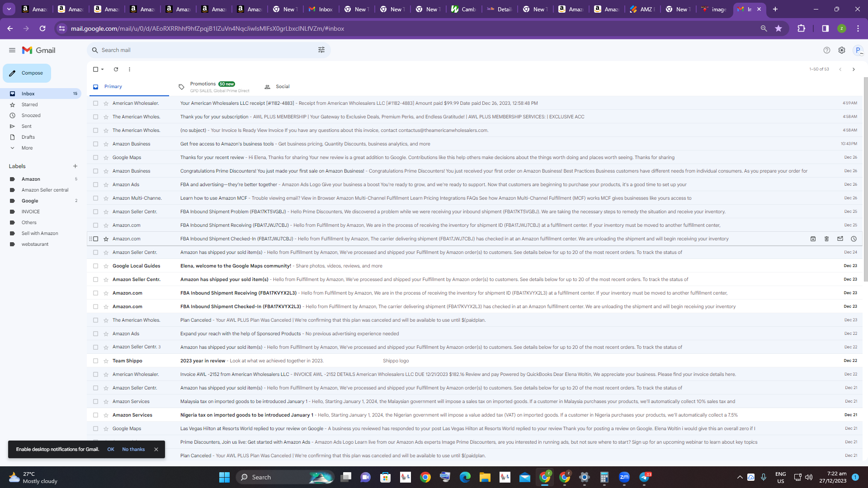Star the Team Shippo 2023 year in review email

point(106,361)
